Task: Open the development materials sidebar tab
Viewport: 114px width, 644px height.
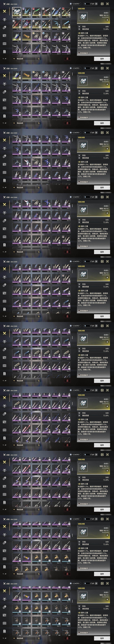Action: pos(4,36)
